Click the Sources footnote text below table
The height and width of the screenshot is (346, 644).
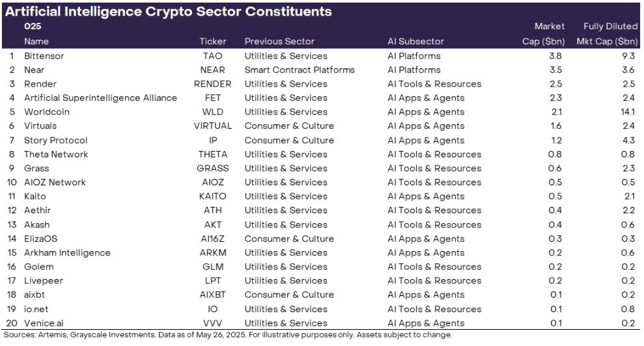click(x=228, y=335)
